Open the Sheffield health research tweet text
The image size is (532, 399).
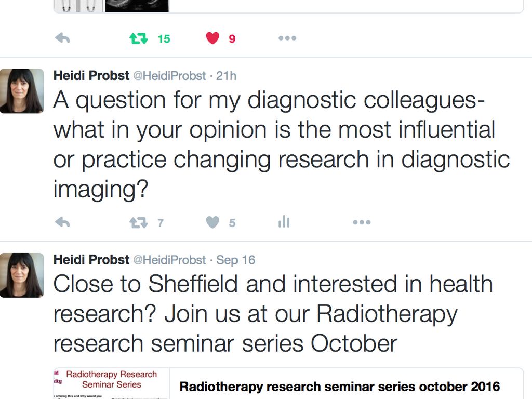tap(273, 313)
